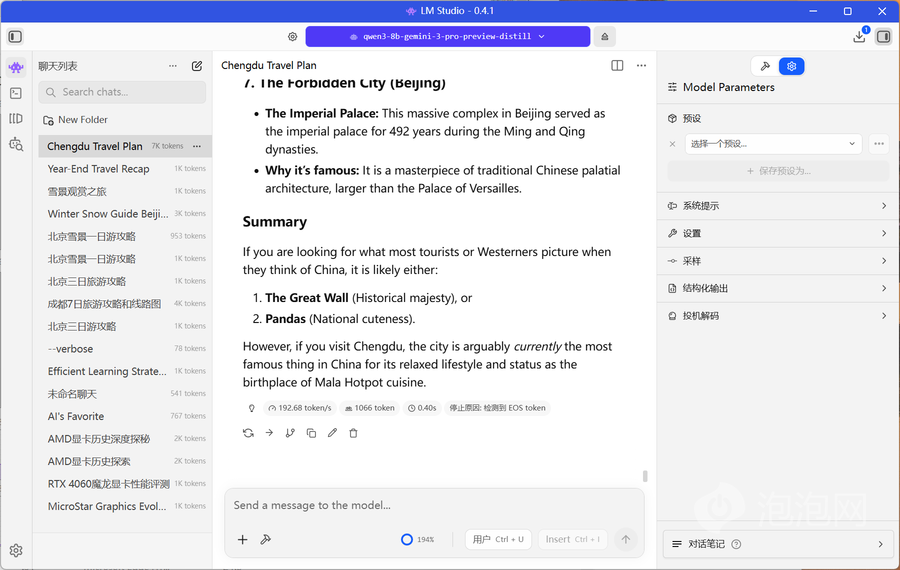Viewport: 900px width, 570px height.
Task: Select the AI's Favorite chat
Action: coord(76,416)
